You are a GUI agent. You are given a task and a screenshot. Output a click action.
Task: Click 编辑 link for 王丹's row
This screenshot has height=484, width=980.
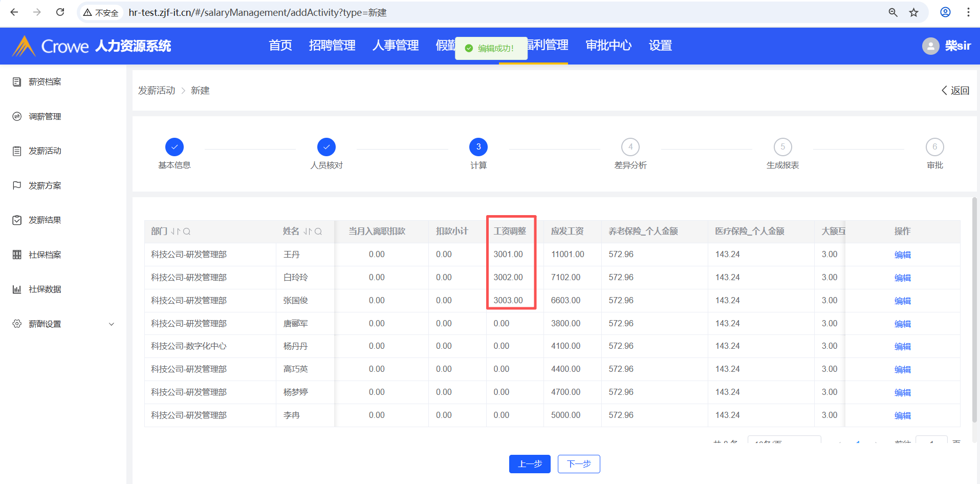pos(902,255)
